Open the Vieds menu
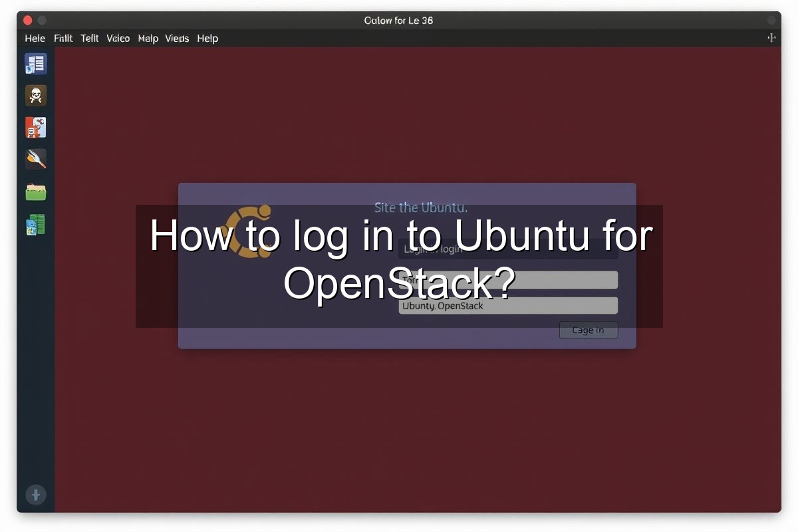Viewport: 798px width, 532px height. click(177, 39)
